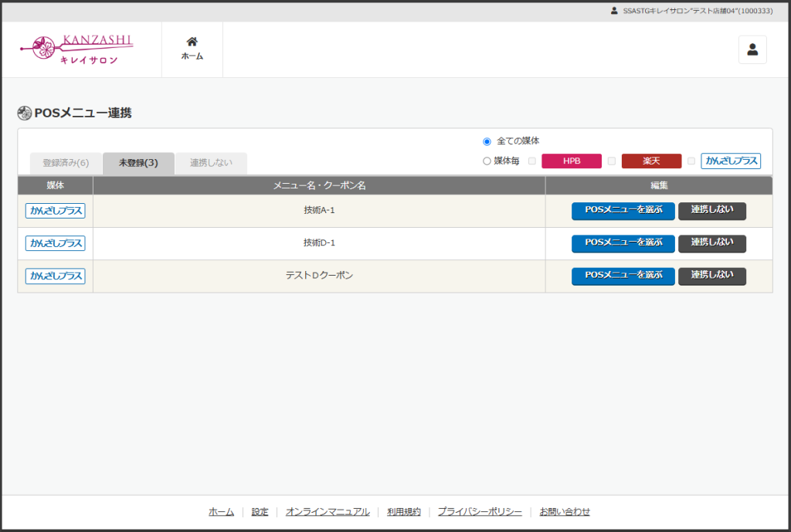Viewport: 791px width, 532px height.
Task: Check the HPB media checkbox
Action: 532,161
